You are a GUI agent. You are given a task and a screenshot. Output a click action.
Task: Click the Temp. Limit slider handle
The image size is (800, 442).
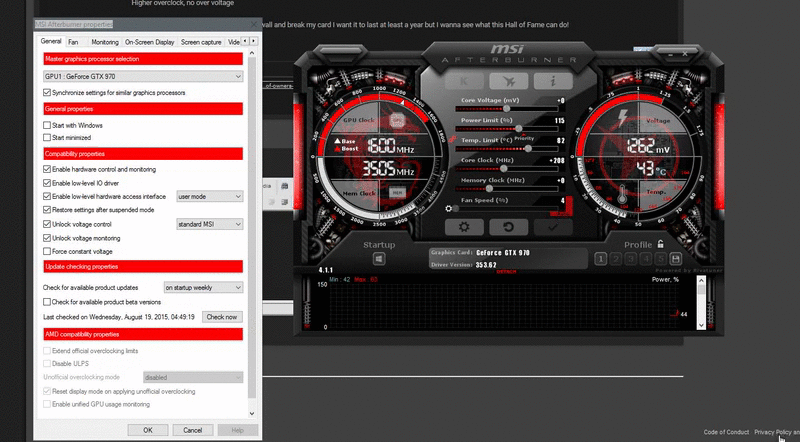click(x=528, y=149)
